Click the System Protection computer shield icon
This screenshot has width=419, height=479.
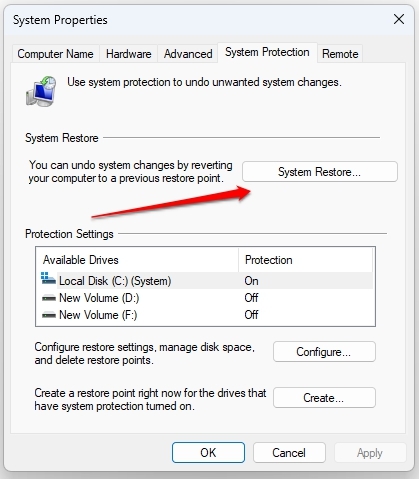coord(41,91)
